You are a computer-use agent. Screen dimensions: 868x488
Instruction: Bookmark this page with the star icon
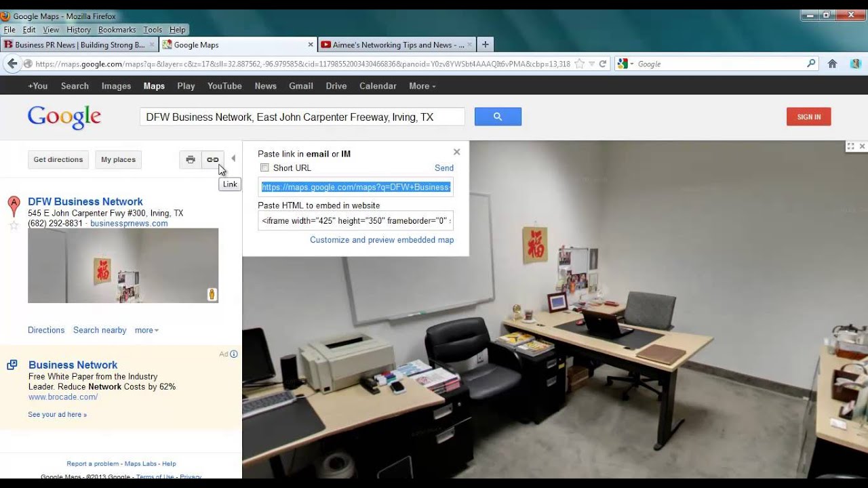[580, 64]
